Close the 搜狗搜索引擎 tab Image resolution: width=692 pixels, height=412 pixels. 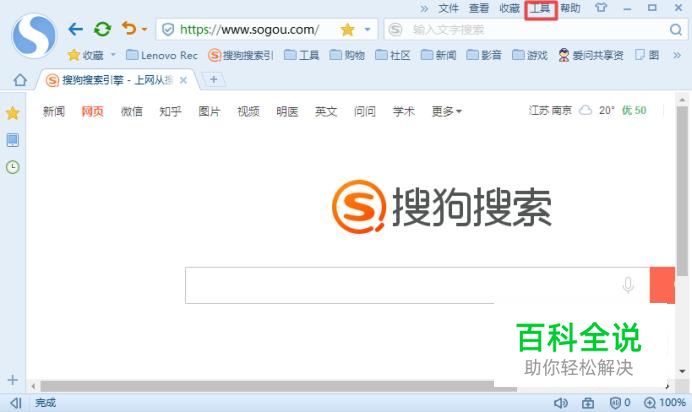184,80
